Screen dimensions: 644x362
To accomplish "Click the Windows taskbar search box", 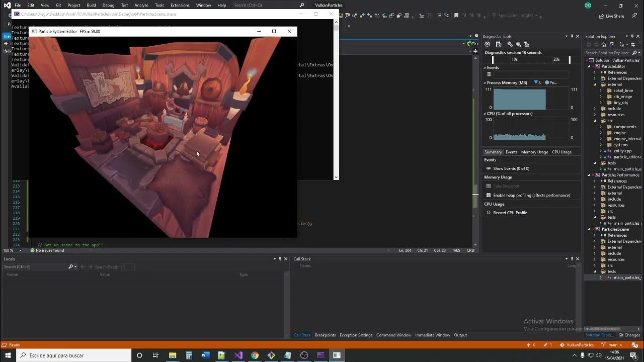I will coord(74,355).
